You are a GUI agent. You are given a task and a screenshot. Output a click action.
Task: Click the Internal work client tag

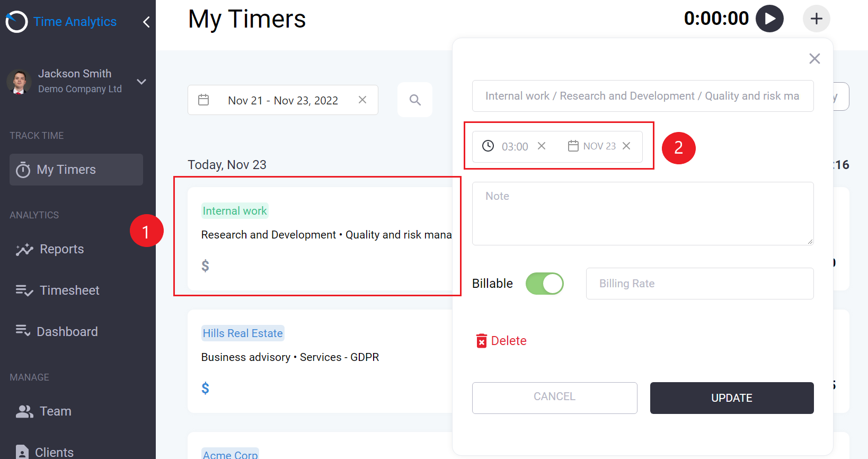235,211
